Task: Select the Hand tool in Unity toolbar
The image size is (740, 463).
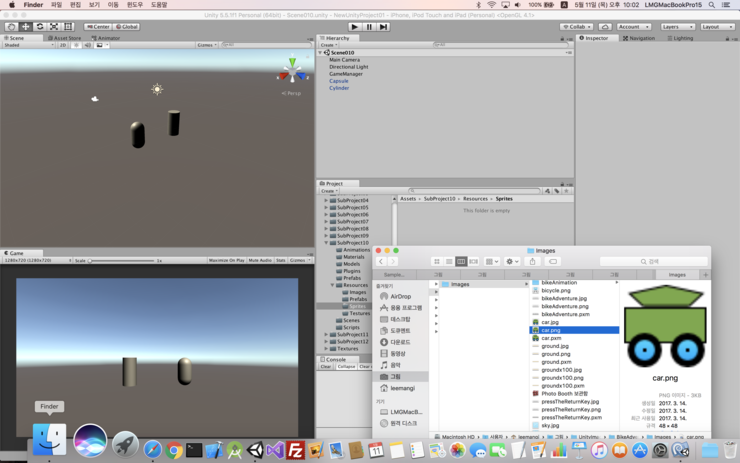Action: point(11,27)
